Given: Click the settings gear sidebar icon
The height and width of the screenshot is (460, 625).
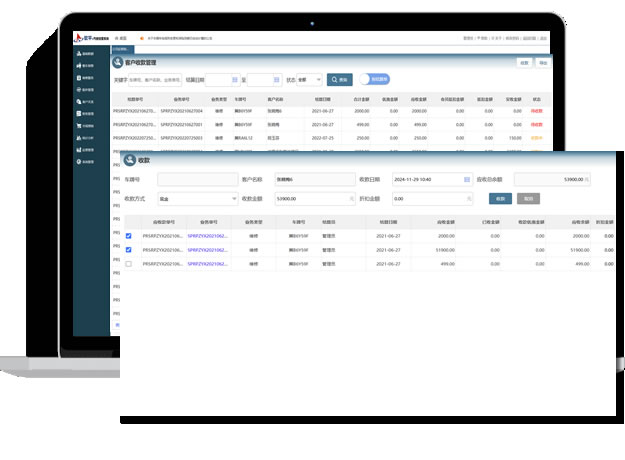Looking at the screenshot, I should (x=78, y=161).
